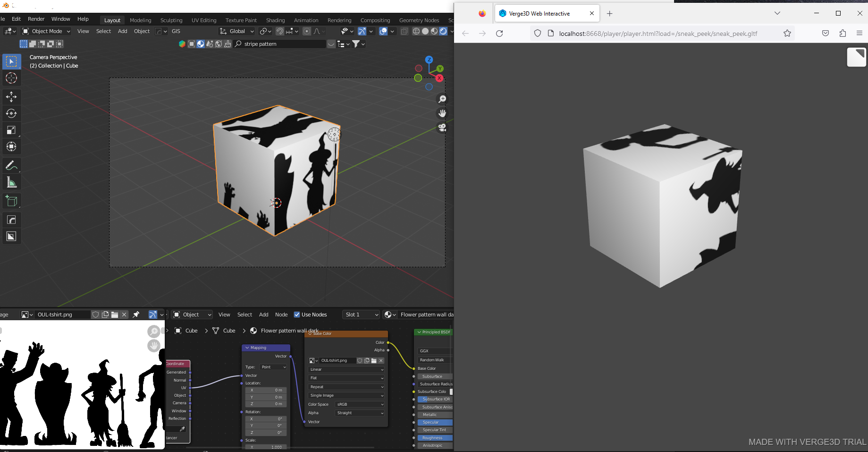This screenshot has height=452, width=868.
Task: Open the Straight alpha mode dropdown
Action: [360, 413]
